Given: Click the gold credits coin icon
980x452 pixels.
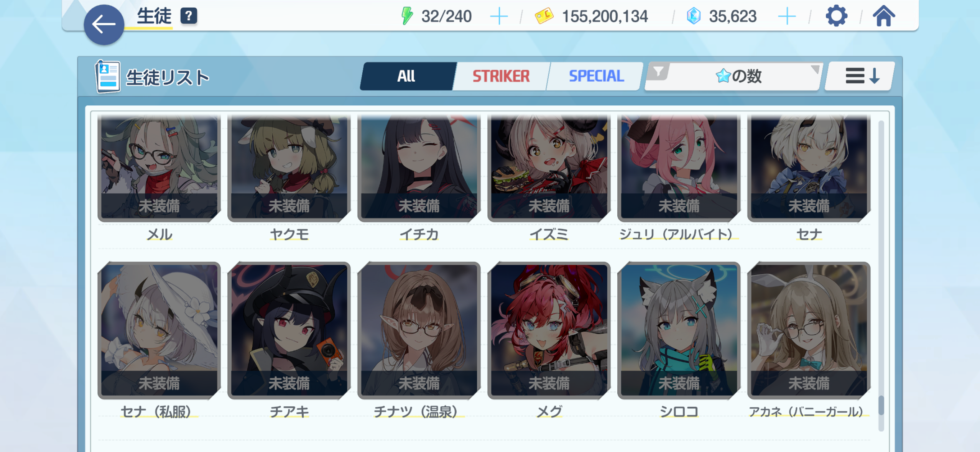Looking at the screenshot, I should (544, 16).
